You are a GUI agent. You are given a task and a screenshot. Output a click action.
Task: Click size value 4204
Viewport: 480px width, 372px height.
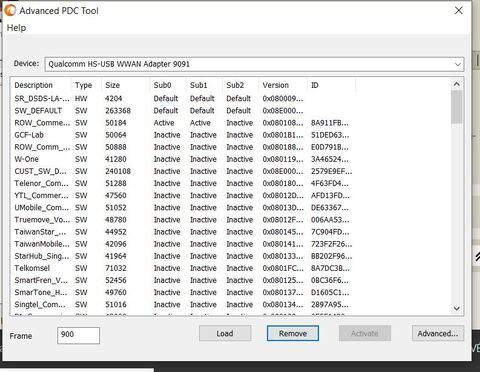114,99
